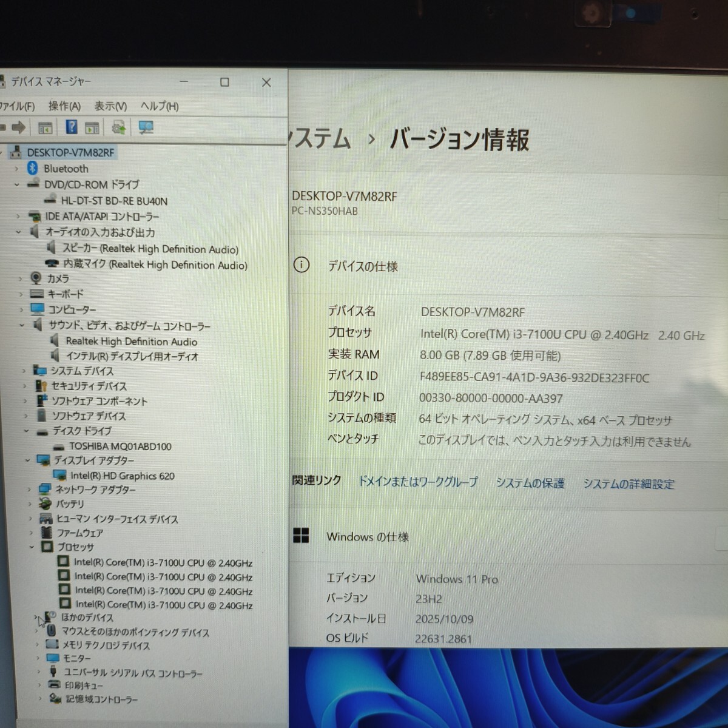
Task: Click the update driver toolbar icon
Action: click(x=119, y=127)
